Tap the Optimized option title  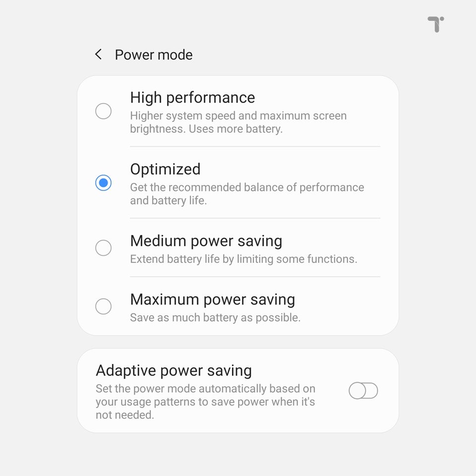[x=165, y=169]
